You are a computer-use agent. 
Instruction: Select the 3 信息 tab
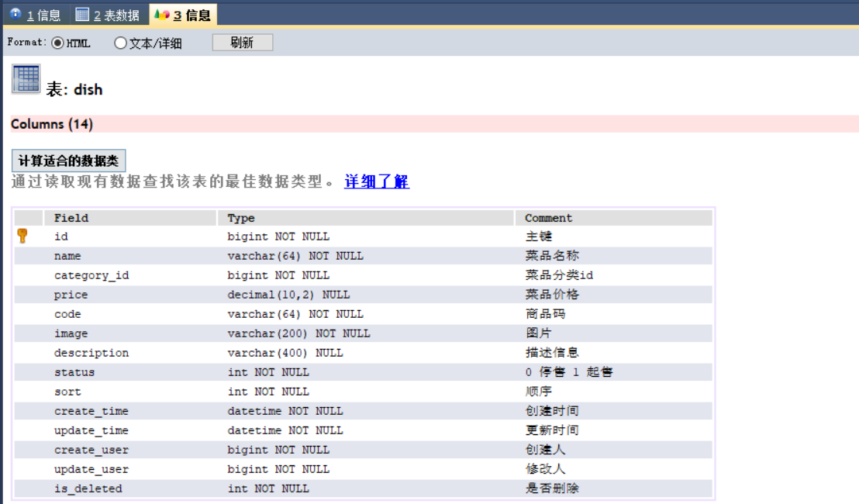click(x=184, y=15)
